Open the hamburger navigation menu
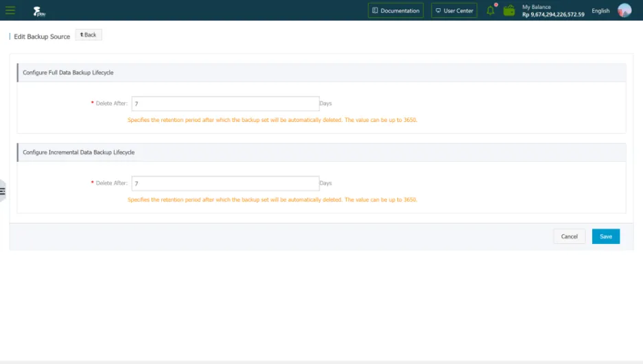The width and height of the screenshot is (643, 364). pyautogui.click(x=10, y=10)
